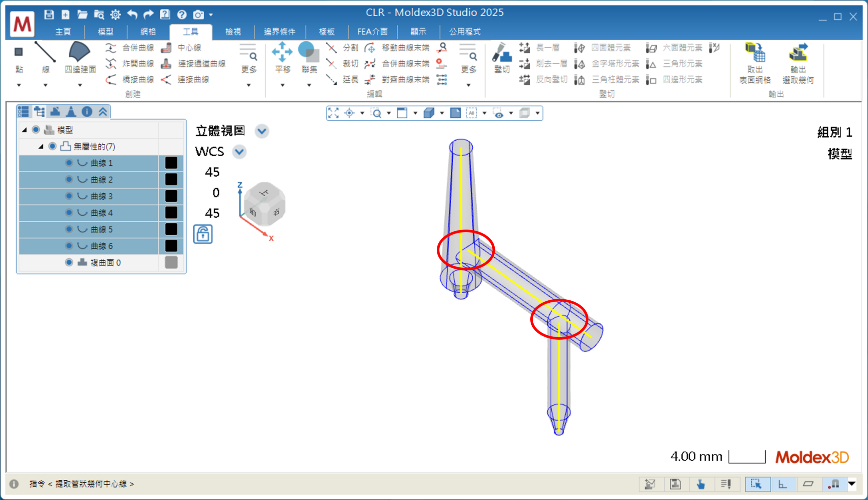
Task: Select the 曲線 5 tree item
Action: coord(102,229)
